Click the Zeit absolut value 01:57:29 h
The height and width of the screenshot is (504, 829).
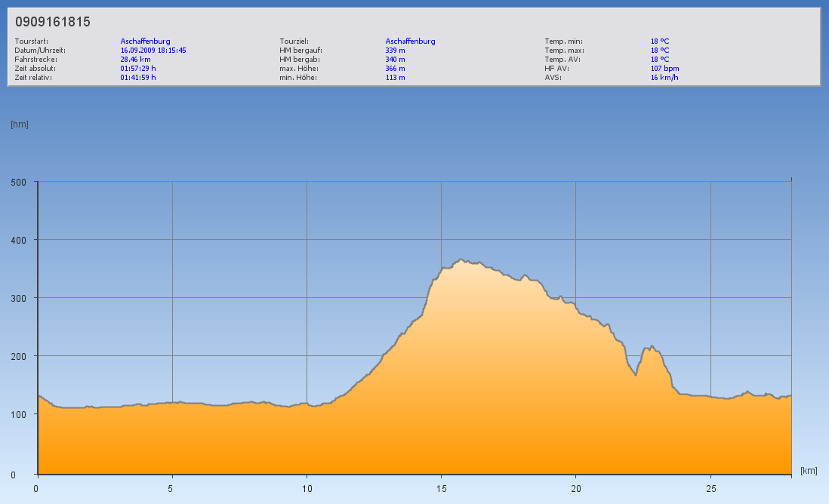point(138,68)
